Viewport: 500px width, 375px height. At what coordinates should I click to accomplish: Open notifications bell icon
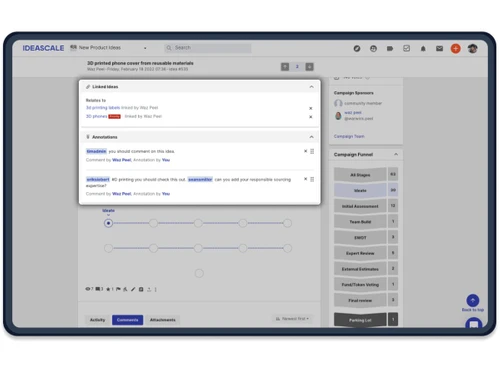(x=423, y=49)
